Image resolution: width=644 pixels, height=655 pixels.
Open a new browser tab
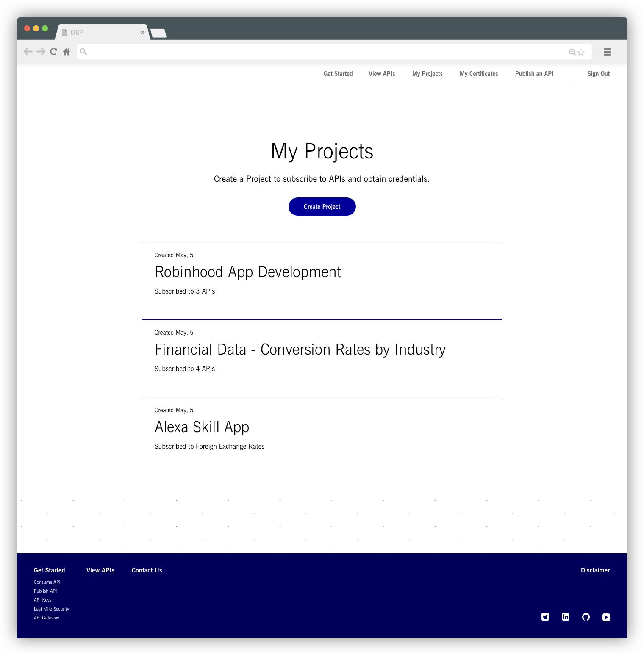click(x=158, y=33)
